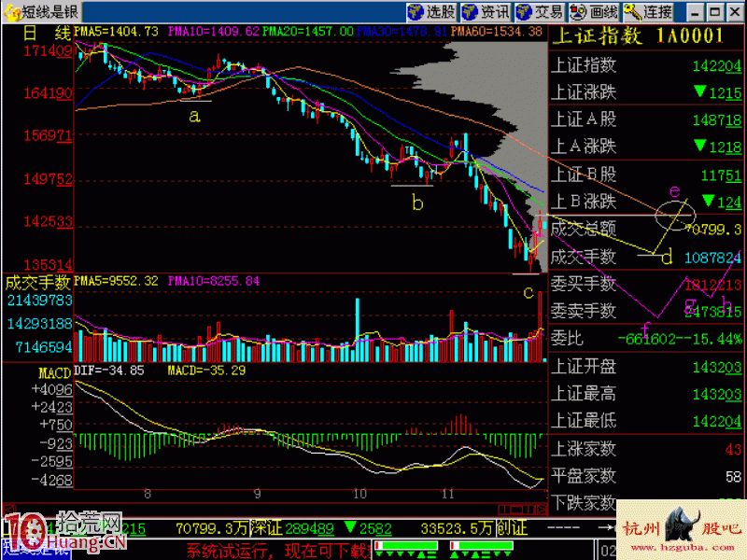
Task: Click the 上证指数 value 142204
Action: pos(716,65)
